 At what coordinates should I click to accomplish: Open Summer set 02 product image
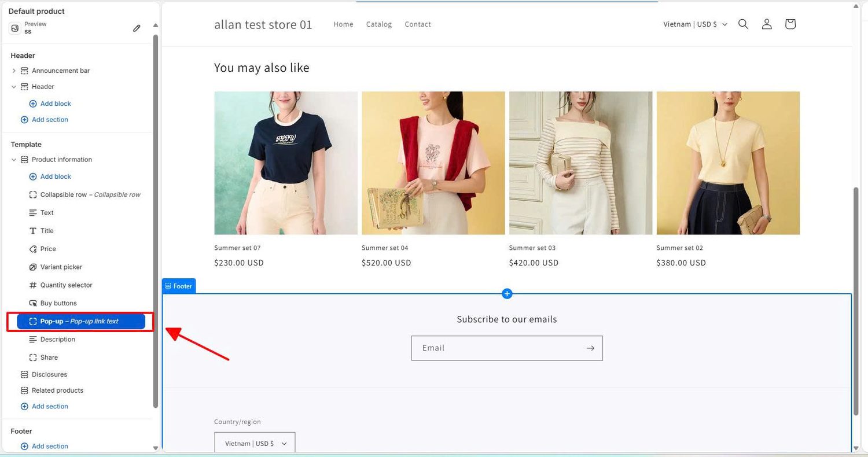pos(728,163)
